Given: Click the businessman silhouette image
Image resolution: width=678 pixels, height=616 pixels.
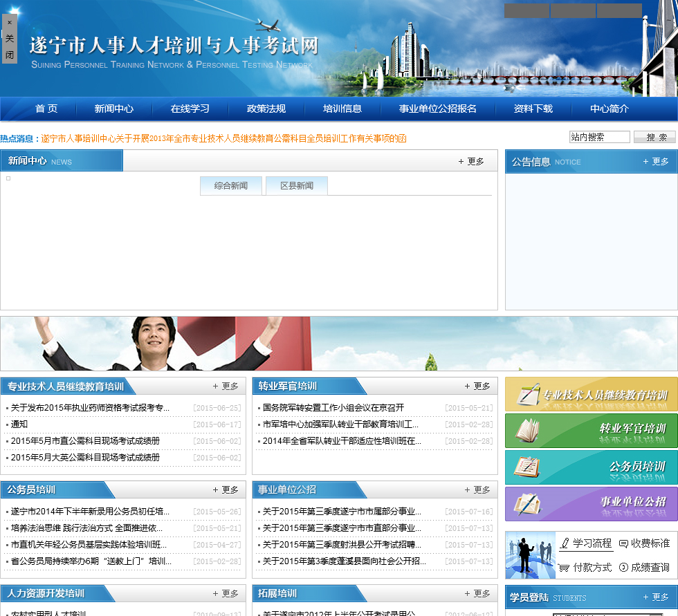Looking at the screenshot, I should [530, 555].
